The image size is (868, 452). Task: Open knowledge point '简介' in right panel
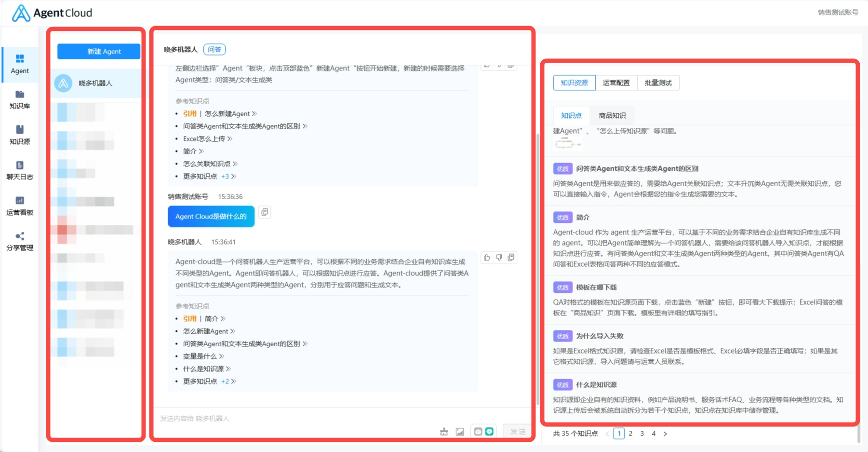click(x=583, y=217)
